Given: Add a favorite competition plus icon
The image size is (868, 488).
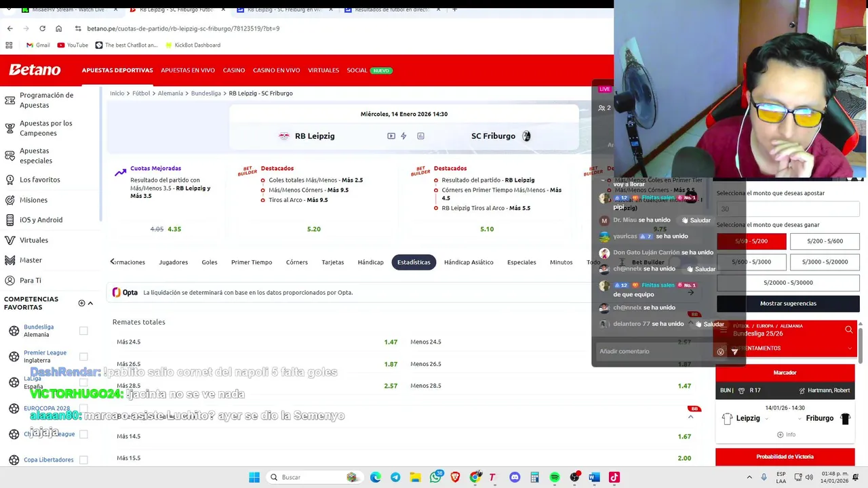Looking at the screenshot, I should coord(81,303).
